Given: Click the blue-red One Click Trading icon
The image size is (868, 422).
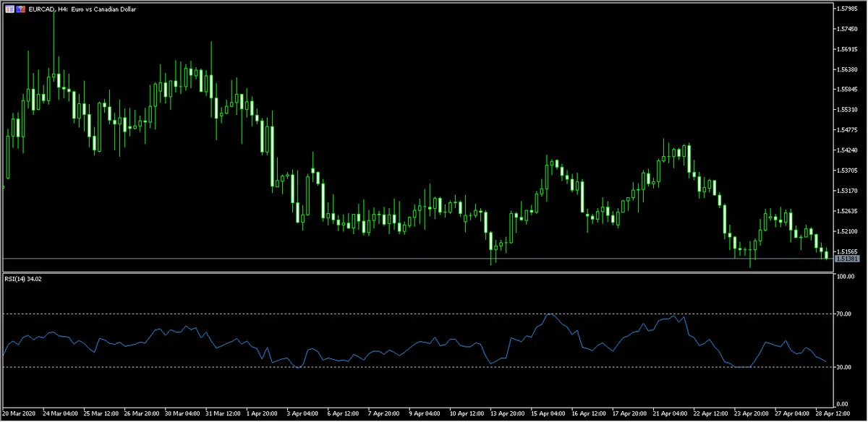Looking at the screenshot, I should click(20, 9).
